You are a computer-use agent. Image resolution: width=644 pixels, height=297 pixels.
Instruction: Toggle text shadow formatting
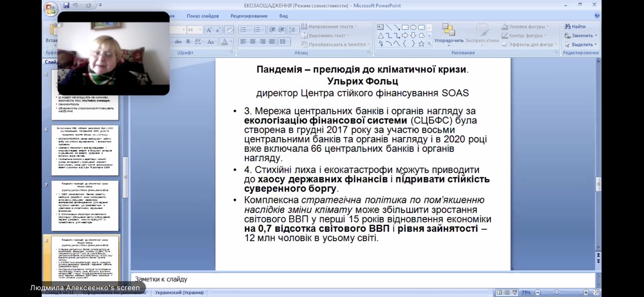(x=188, y=41)
